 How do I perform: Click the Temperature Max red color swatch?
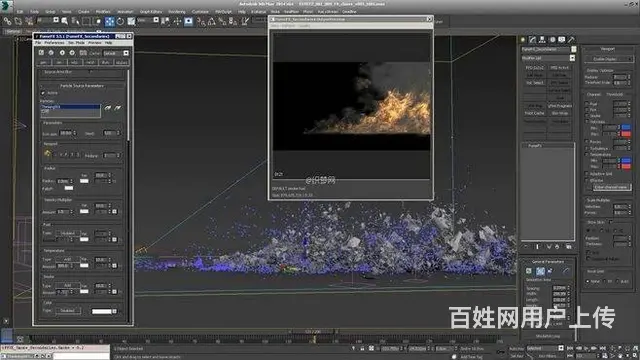pyautogui.click(x=626, y=167)
